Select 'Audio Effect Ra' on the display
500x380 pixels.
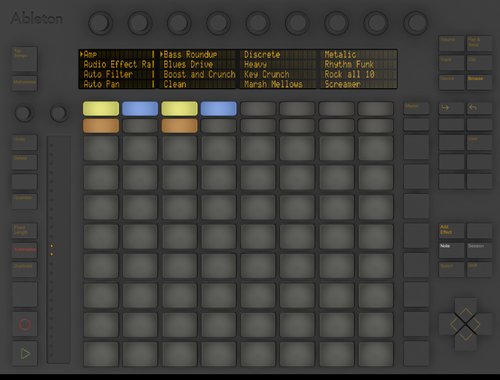(x=119, y=64)
